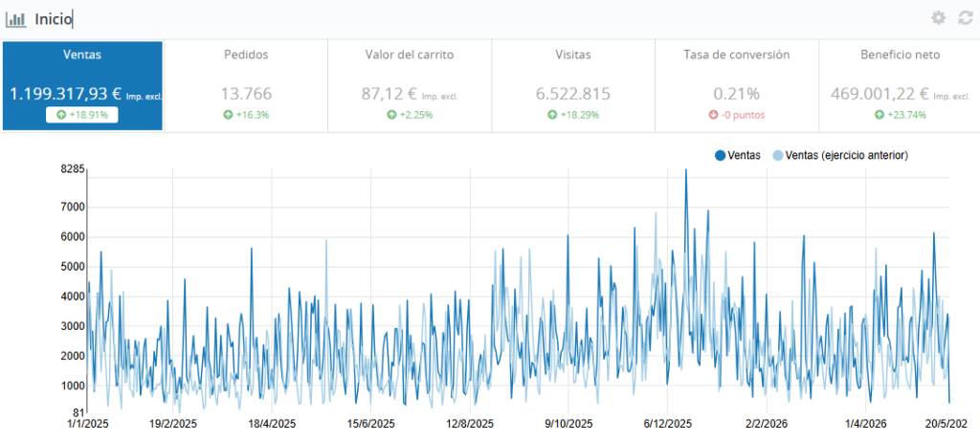Click the 9/10/2025 x-axis date label
The image size is (980, 442).
pyautogui.click(x=568, y=423)
